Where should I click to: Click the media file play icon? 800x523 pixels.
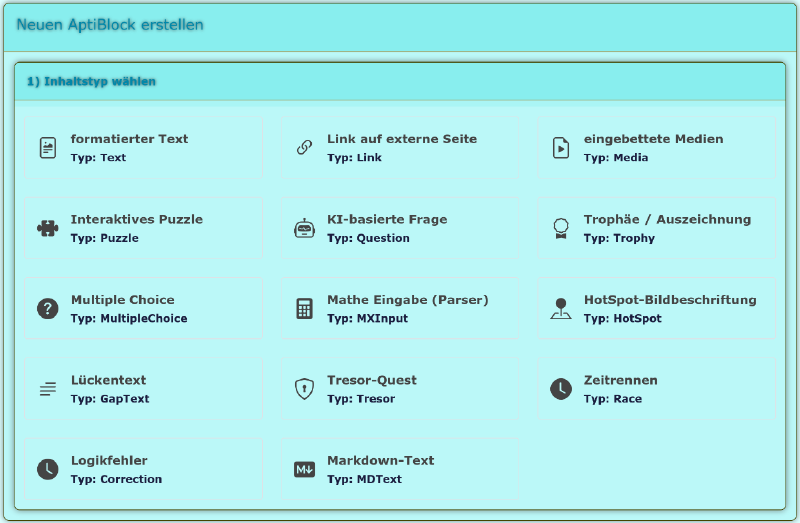(561, 148)
